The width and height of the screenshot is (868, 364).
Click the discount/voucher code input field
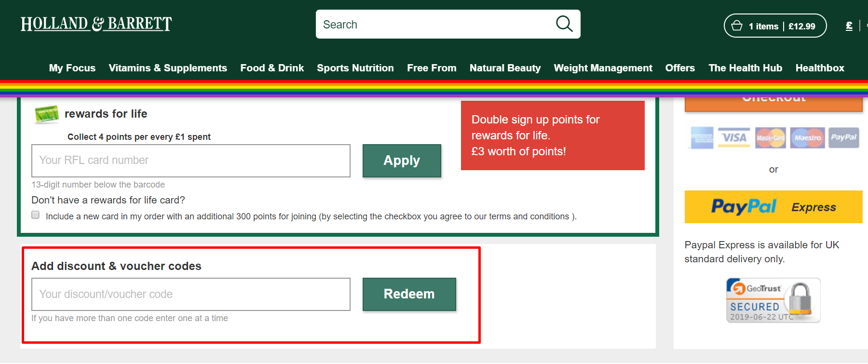(x=190, y=294)
